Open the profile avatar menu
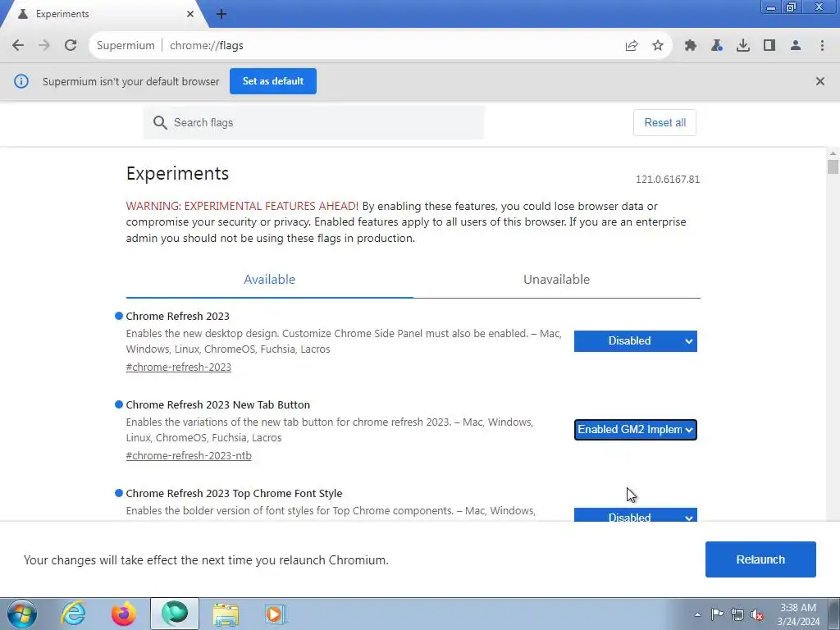This screenshot has width=840, height=630. 796,46
